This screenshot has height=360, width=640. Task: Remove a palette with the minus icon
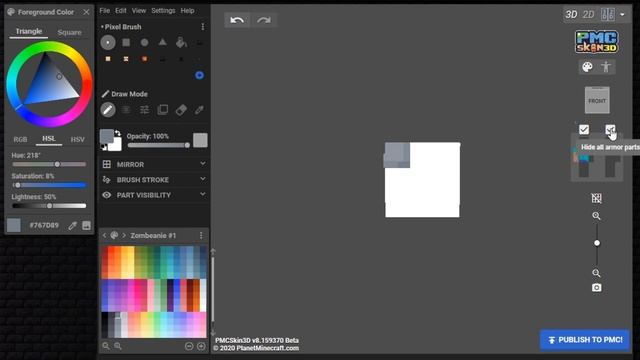point(189,346)
